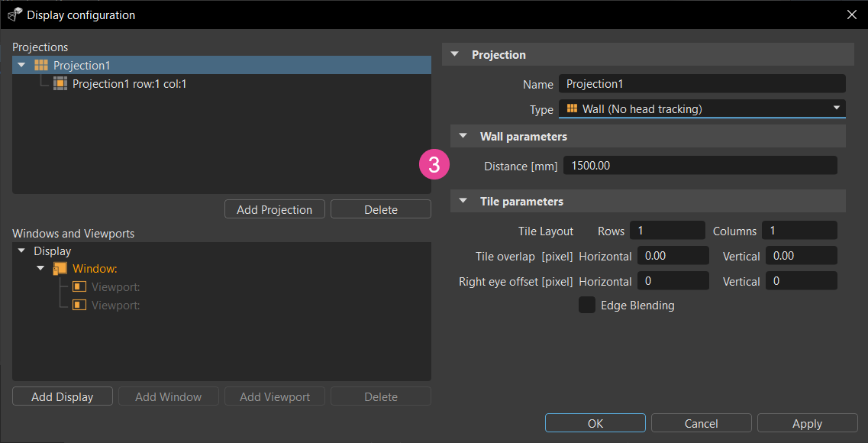868x443 pixels.
Task: Collapse the Tile parameters section
Action: click(463, 202)
